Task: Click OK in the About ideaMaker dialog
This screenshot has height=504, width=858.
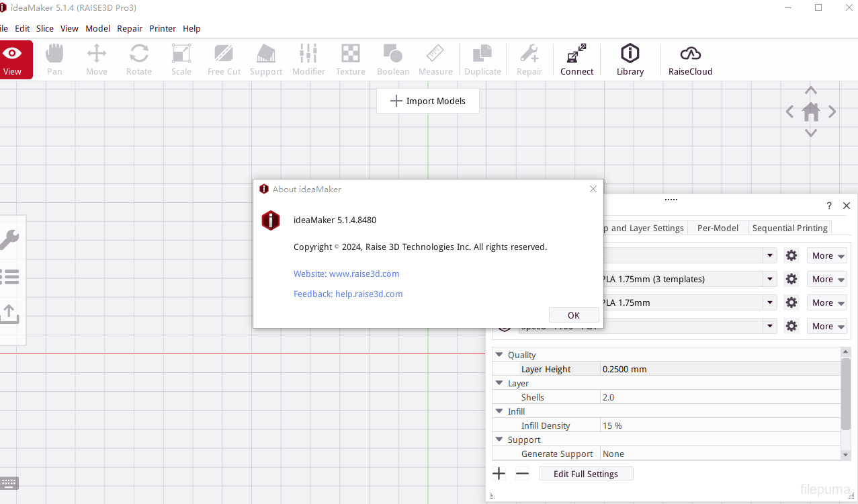Action: (573, 315)
